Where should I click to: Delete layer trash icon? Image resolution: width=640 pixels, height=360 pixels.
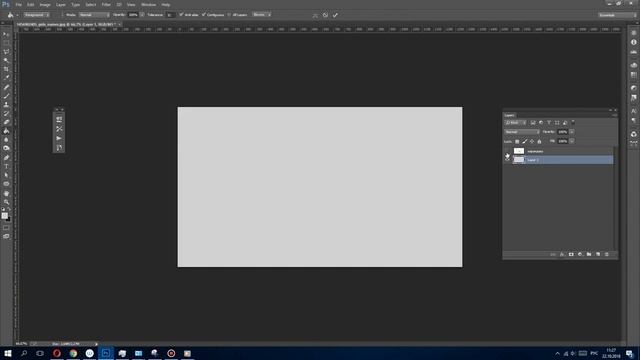pyautogui.click(x=607, y=254)
